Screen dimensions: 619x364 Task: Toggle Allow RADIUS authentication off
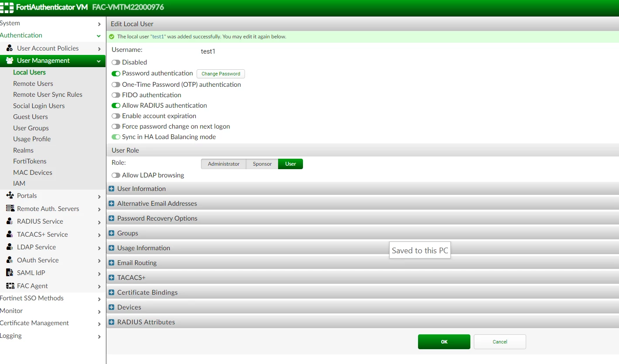point(116,105)
